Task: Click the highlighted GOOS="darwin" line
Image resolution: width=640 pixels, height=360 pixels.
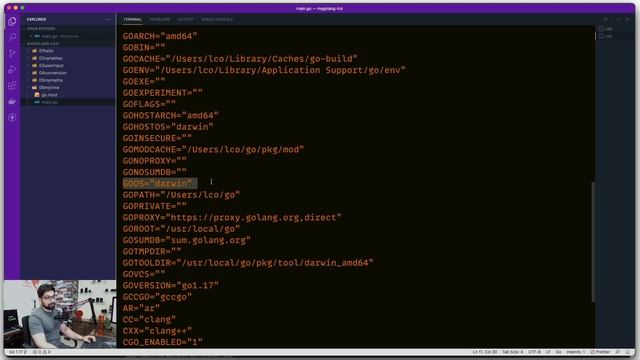Action: (160, 183)
